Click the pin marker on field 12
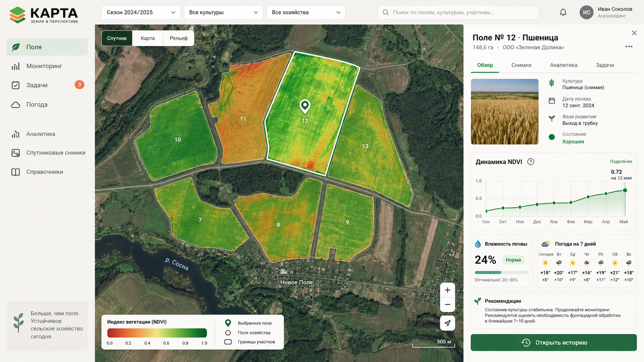Image resolution: width=644 pixels, height=362 pixels. [305, 106]
